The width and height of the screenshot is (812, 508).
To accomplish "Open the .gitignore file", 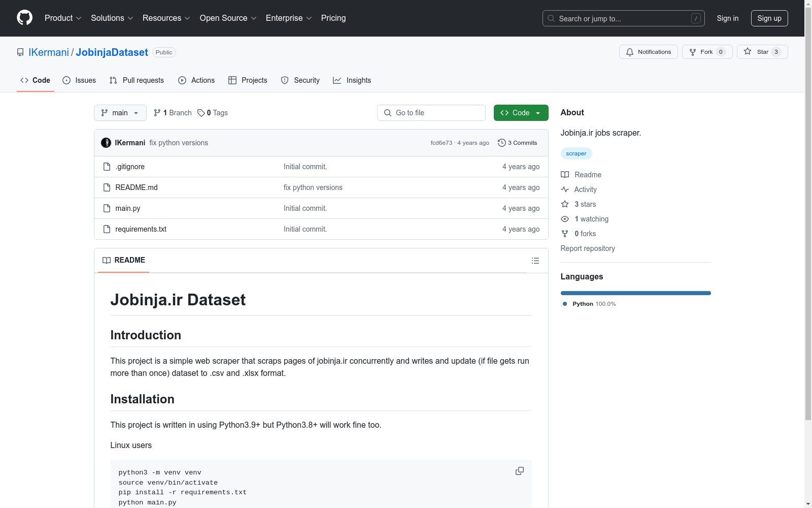I will [x=130, y=167].
